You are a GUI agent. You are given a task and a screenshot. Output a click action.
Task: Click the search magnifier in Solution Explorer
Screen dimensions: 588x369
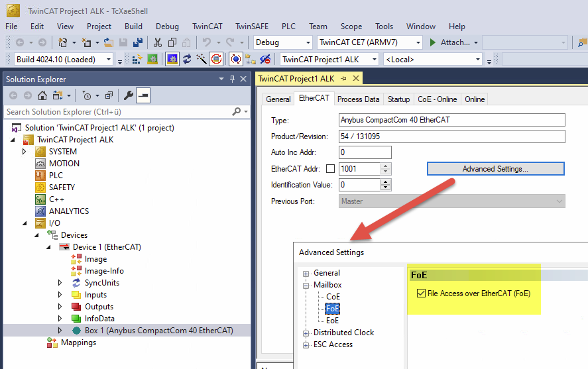237,112
